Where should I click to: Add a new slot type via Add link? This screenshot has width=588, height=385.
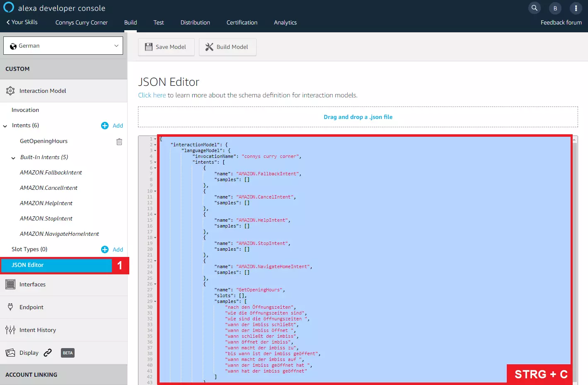118,249
